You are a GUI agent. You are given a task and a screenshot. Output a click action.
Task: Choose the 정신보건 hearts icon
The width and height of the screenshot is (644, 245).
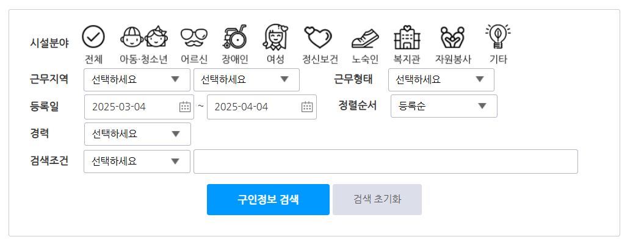pos(317,37)
